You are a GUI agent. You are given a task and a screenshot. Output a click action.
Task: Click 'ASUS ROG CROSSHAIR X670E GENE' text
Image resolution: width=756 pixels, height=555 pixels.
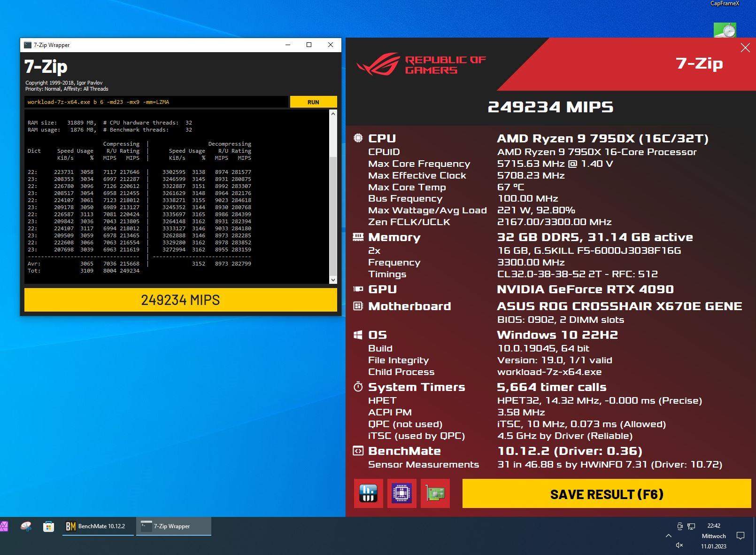pos(620,306)
